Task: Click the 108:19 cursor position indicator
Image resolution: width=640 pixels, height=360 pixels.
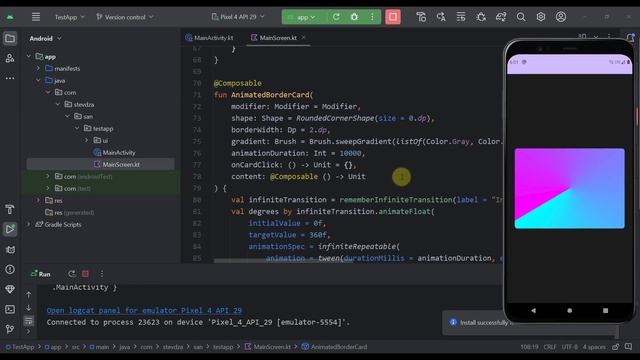Action: coord(529,347)
